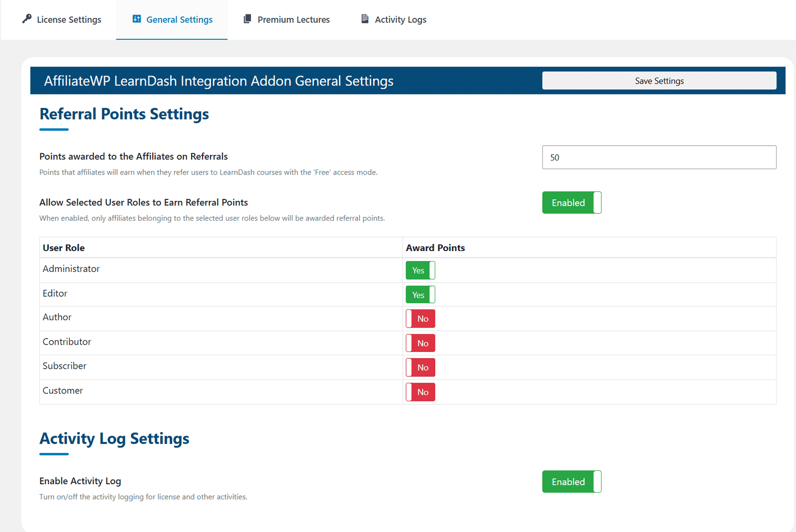Click the description about 'Free' access mode
The width and height of the screenshot is (796, 532).
[x=208, y=172]
